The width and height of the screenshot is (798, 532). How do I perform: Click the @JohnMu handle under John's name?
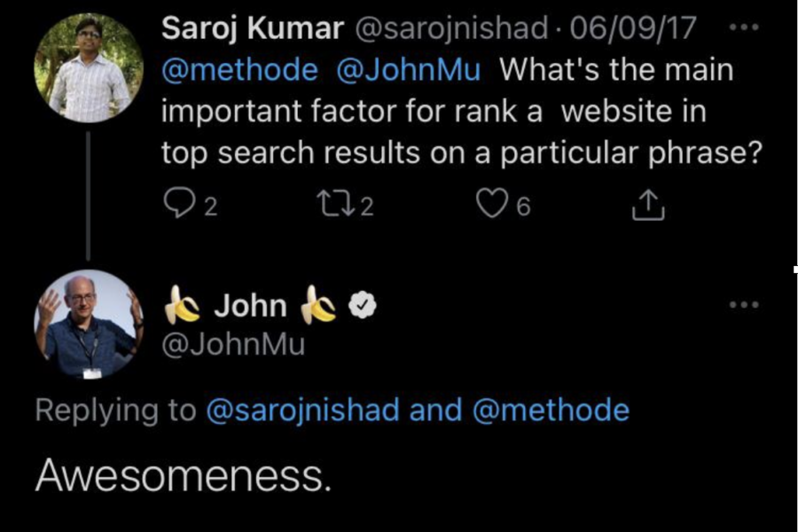(x=233, y=345)
